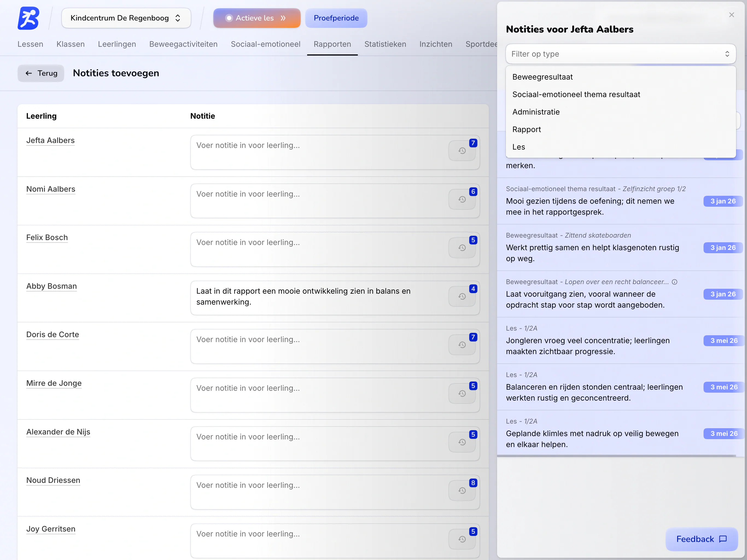Screen dimensions: 747x560
Task: Click the Leerling column header
Action: tap(42, 116)
